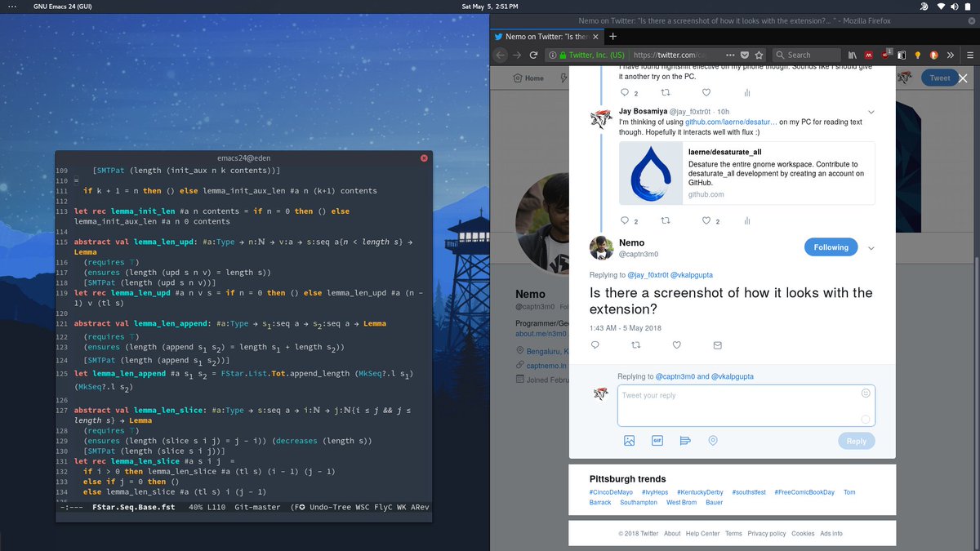Add location to reply

point(713,441)
